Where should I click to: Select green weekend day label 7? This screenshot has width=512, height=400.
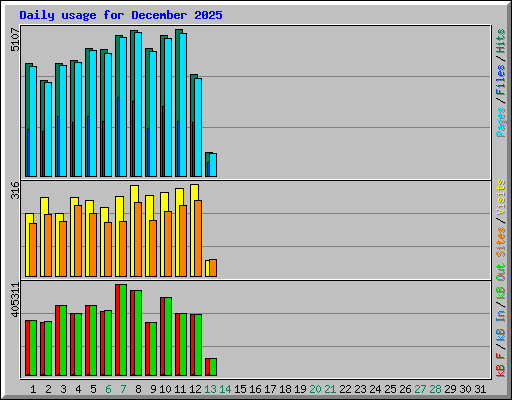[x=123, y=389]
